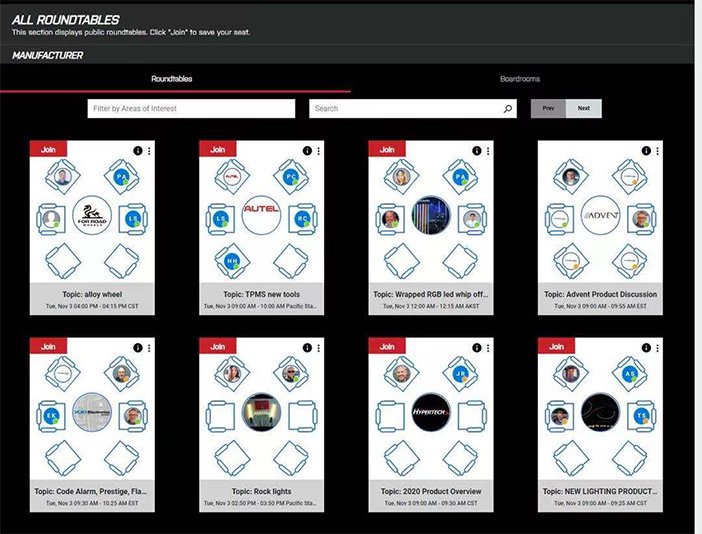The width and height of the screenshot is (702, 534).
Task: Go to Next page of roundtables
Action: (x=584, y=108)
